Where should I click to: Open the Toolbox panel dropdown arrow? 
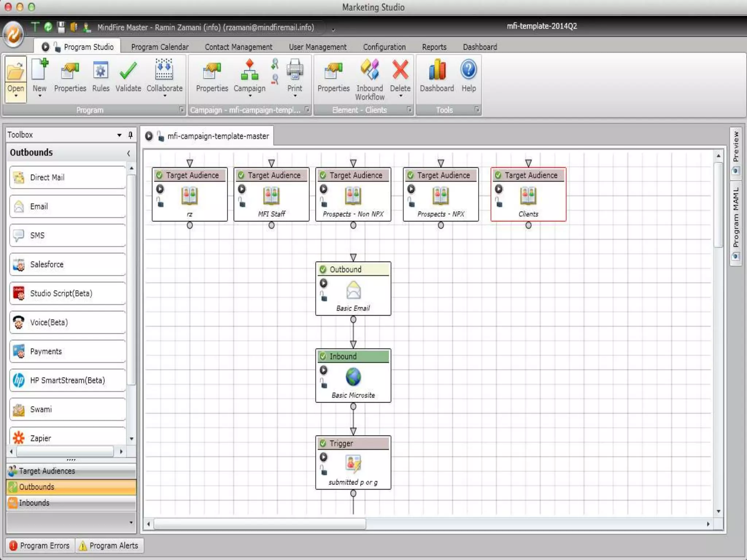point(119,135)
